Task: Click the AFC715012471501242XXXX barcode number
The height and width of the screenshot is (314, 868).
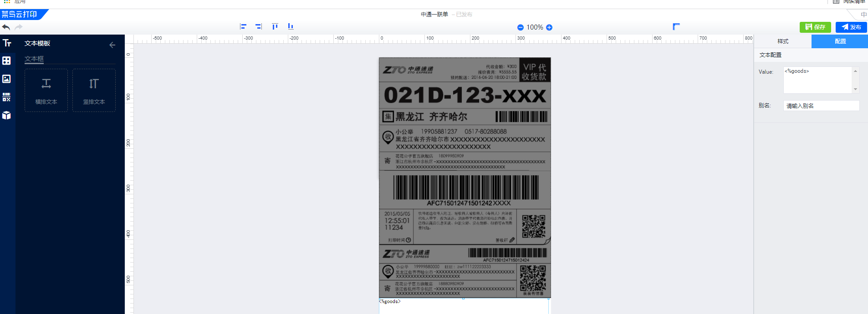Action: pyautogui.click(x=469, y=203)
